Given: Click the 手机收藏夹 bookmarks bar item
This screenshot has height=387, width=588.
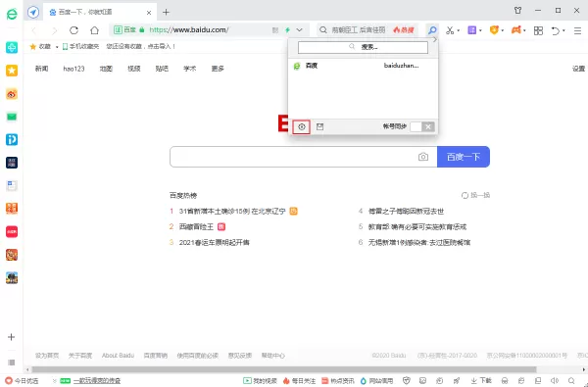Looking at the screenshot, I should (81, 46).
